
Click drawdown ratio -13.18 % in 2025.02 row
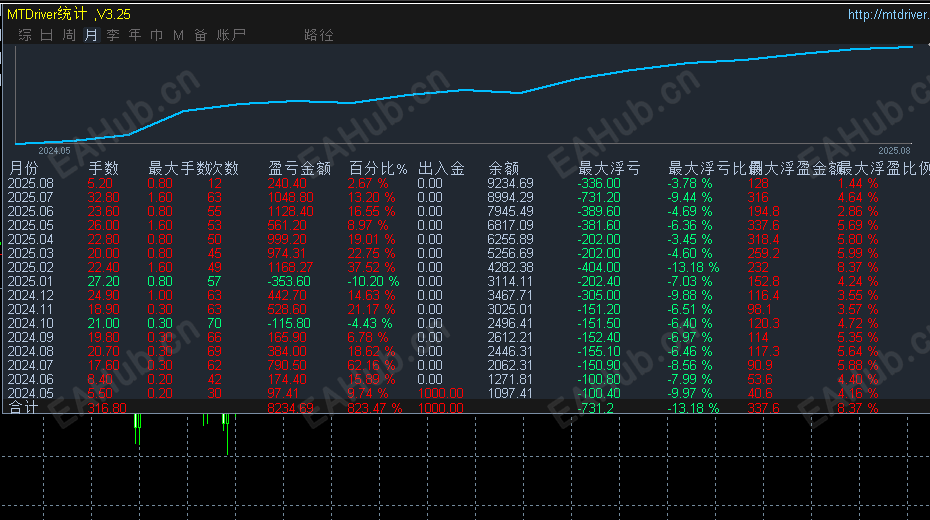click(x=693, y=267)
